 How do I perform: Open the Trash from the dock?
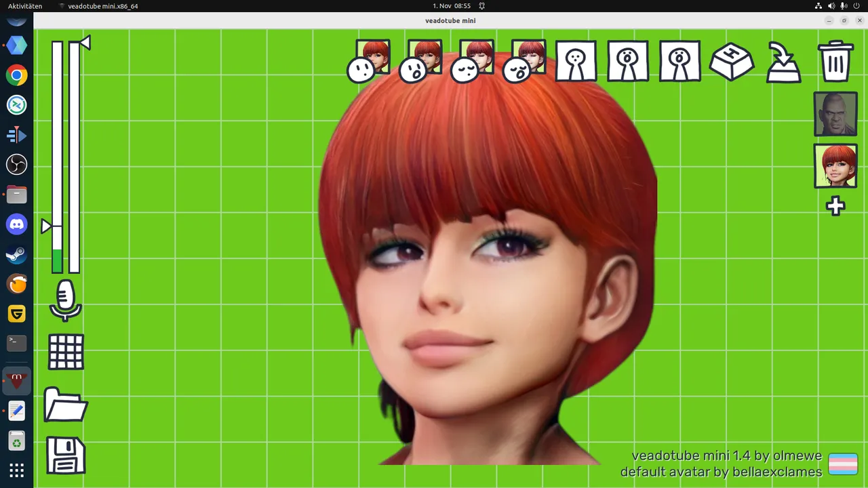coord(17,441)
